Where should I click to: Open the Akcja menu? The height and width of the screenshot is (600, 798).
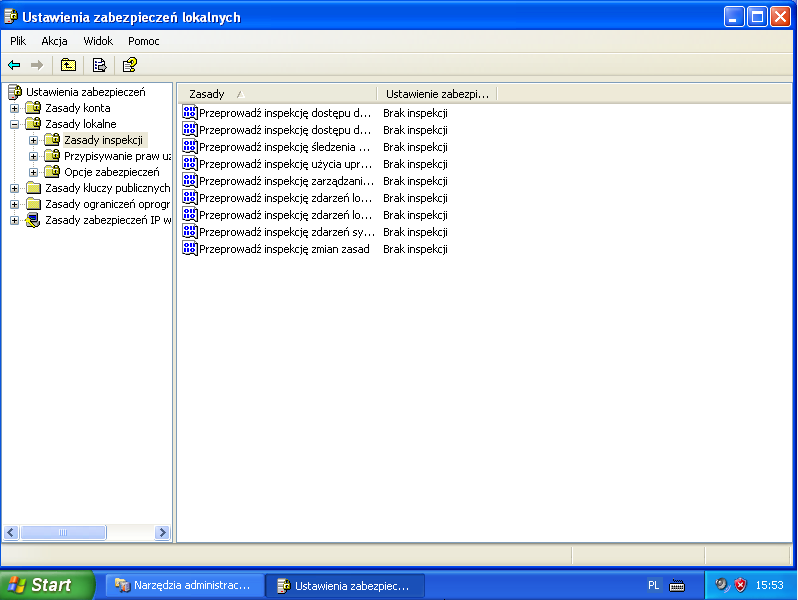(54, 41)
